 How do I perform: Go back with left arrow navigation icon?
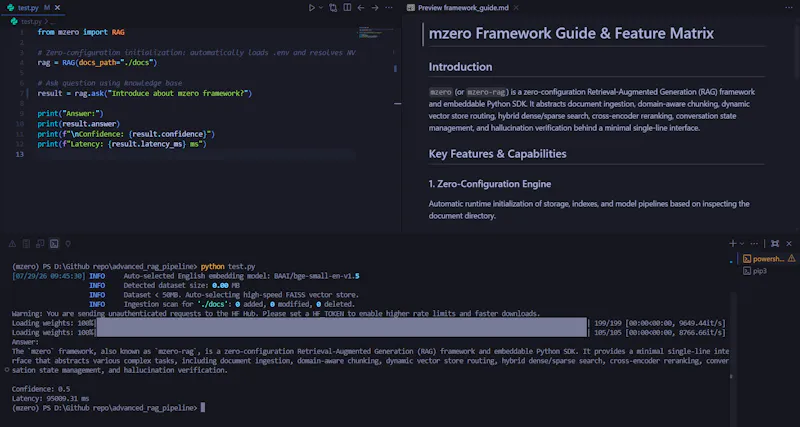361,8
